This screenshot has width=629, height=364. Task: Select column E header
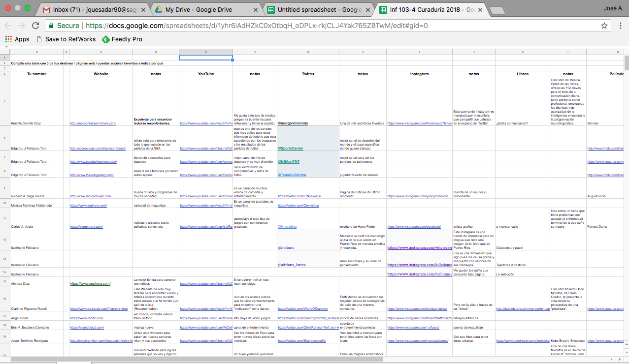(206, 52)
